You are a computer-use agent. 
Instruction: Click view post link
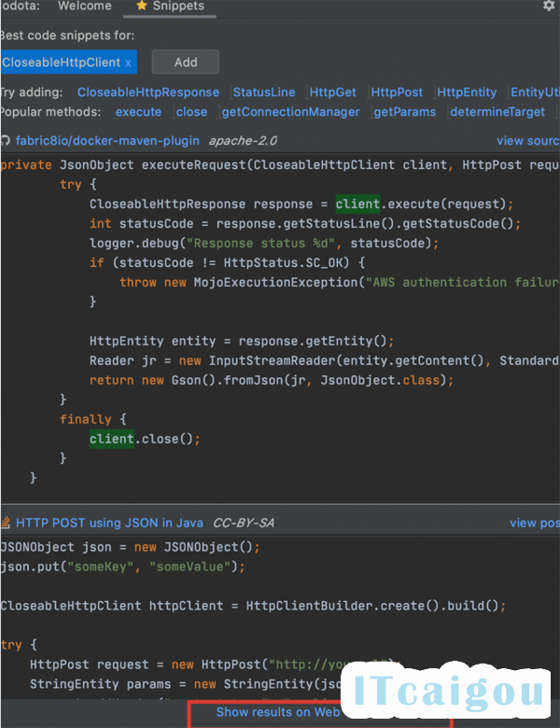click(535, 523)
